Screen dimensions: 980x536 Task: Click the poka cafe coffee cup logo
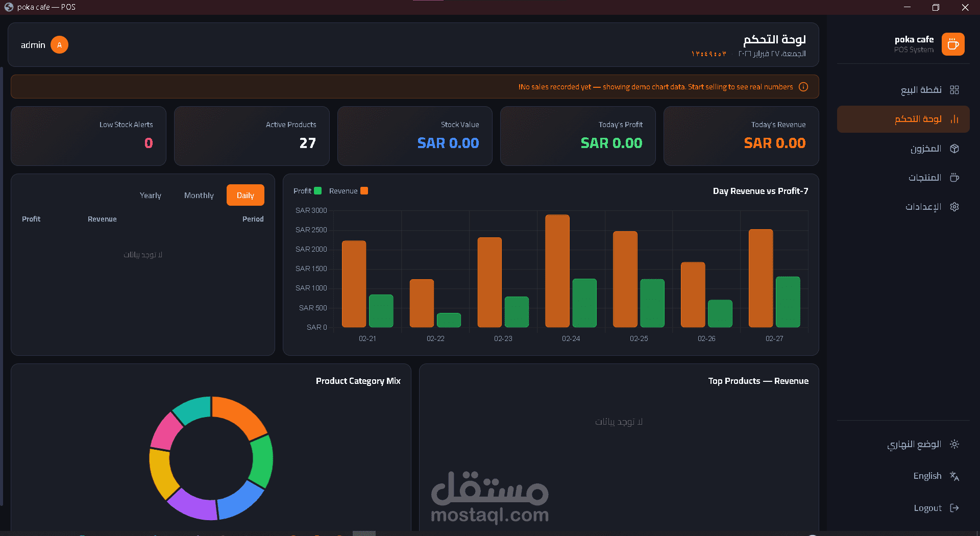point(953,44)
